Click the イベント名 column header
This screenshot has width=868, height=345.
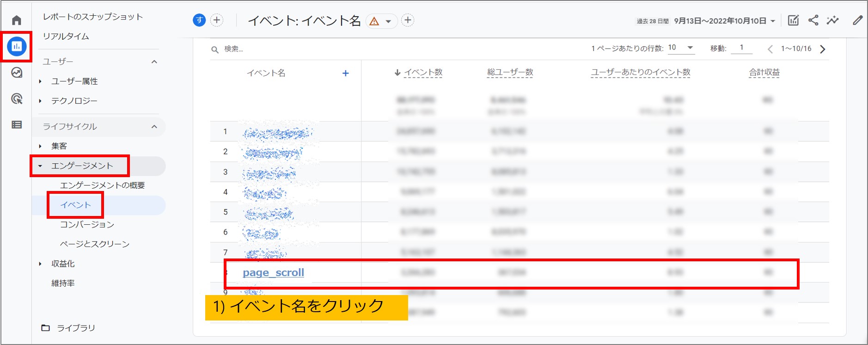pos(266,73)
